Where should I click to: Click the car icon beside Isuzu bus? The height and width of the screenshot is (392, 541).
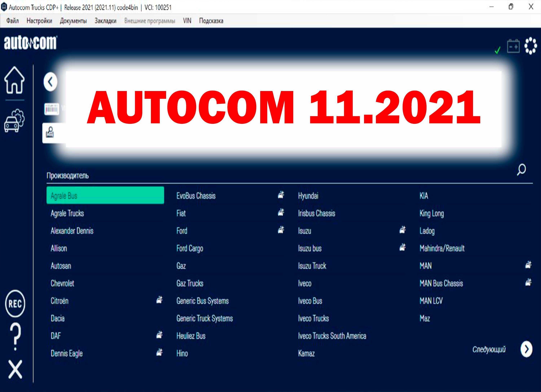point(403,247)
